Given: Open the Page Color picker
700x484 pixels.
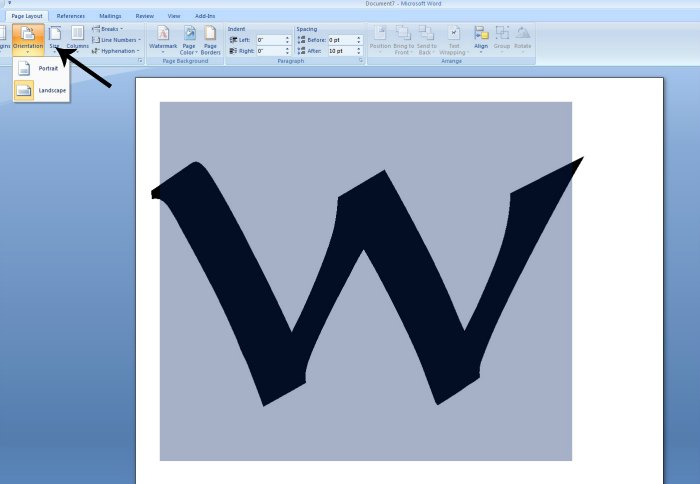Looking at the screenshot, I should (189, 40).
